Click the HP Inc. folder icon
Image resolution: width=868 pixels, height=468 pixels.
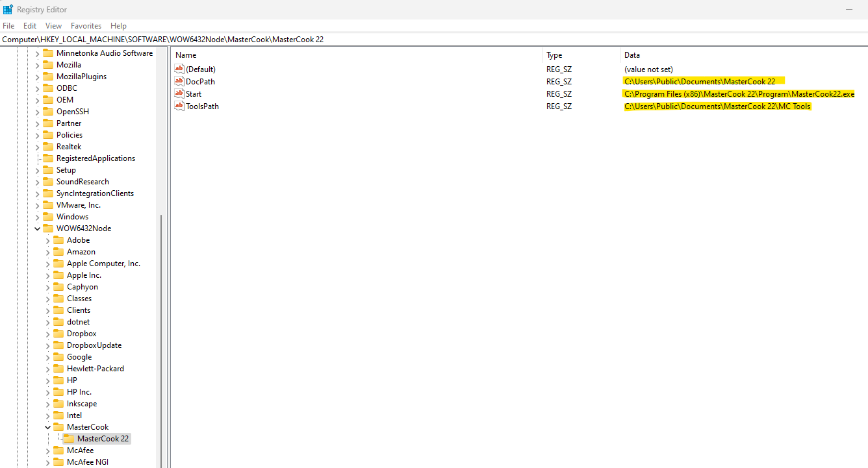[58, 392]
